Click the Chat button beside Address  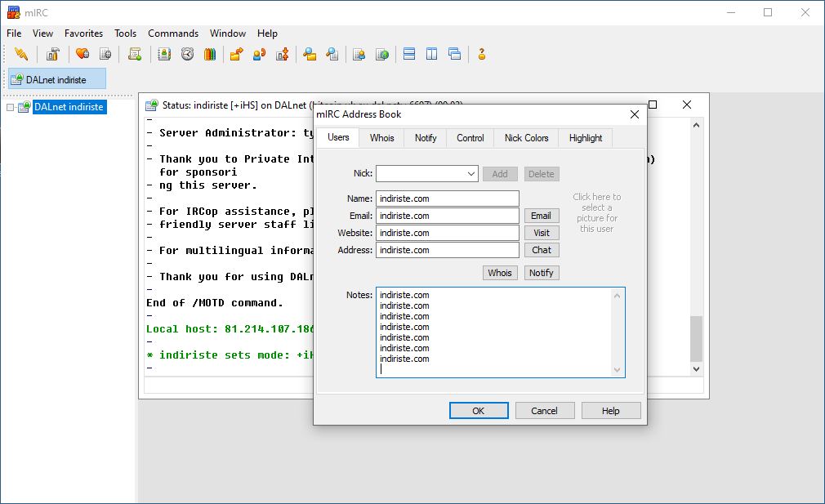point(542,250)
